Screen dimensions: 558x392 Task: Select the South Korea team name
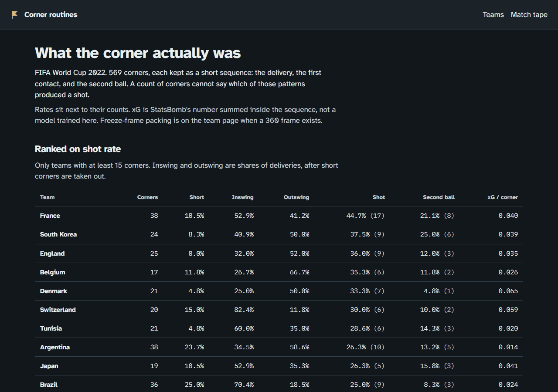click(58, 234)
